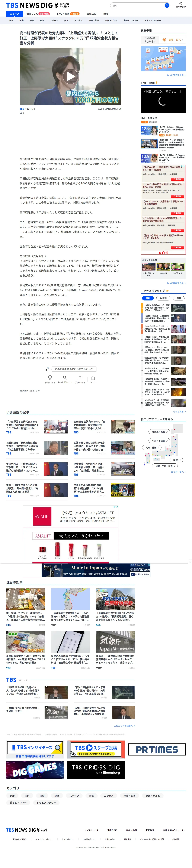Open the 天気防災 main tab
Screen dimensions: 192x868
(92, 14)
